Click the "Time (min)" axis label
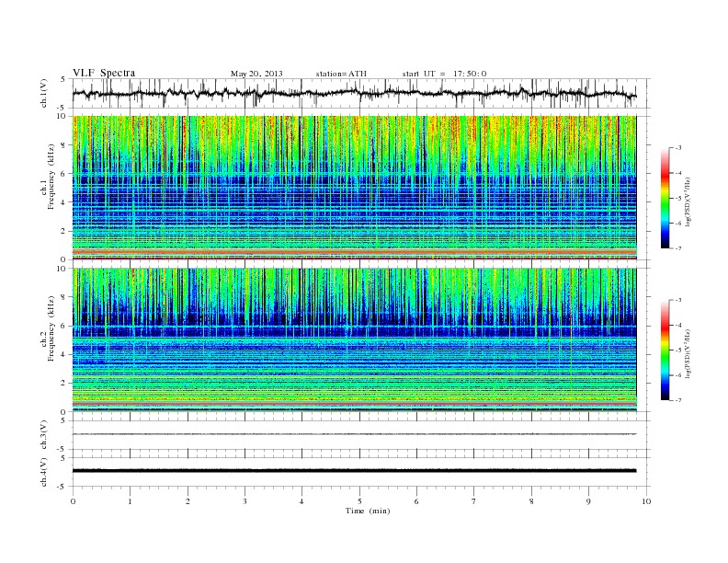The height and width of the screenshot is (563, 728). (x=368, y=511)
